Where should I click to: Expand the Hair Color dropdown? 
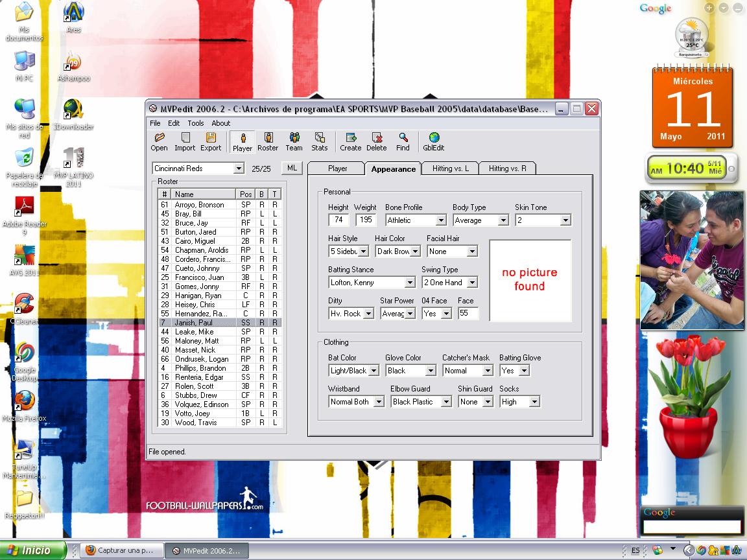[416, 251]
